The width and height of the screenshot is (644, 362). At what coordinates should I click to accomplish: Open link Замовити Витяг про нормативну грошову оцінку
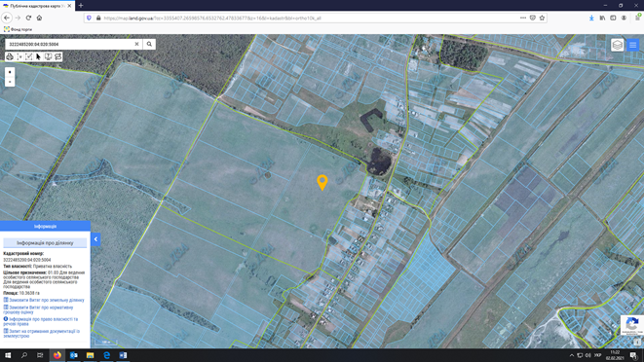pos(41,309)
